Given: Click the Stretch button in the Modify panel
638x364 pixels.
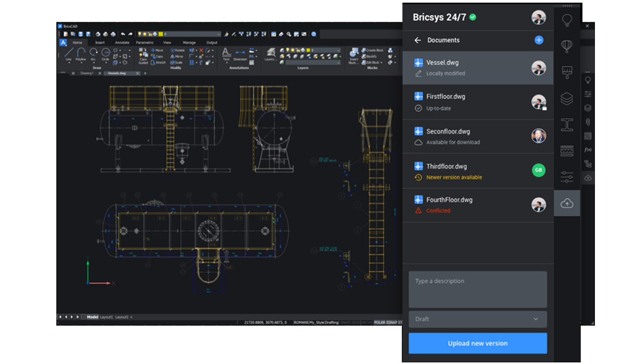Looking at the screenshot, I should click(158, 62).
